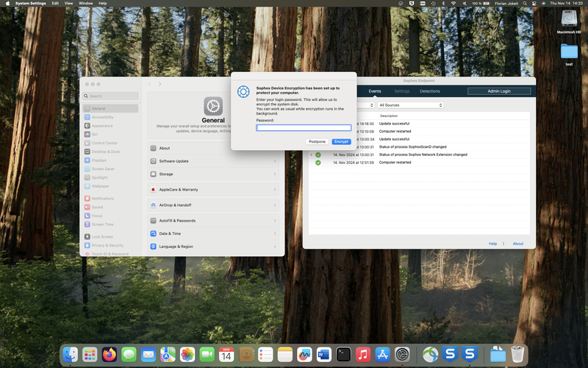Open the Edit menu
Image resolution: width=588 pixels, height=368 pixels.
point(55,4)
